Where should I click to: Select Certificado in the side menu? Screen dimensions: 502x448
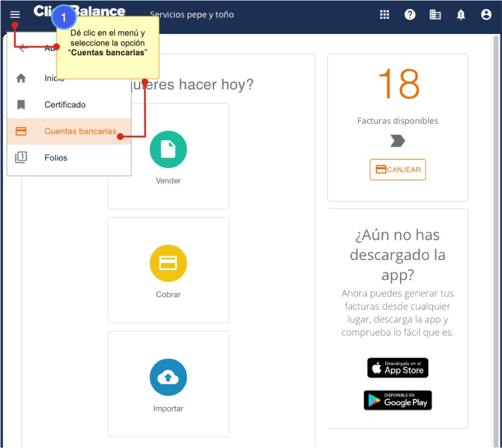point(65,105)
